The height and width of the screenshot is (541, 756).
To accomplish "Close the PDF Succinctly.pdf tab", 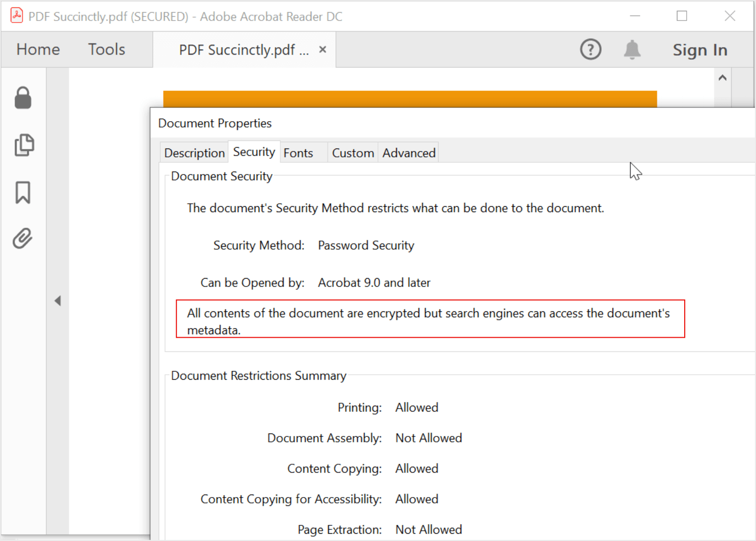I will pyautogui.click(x=322, y=49).
